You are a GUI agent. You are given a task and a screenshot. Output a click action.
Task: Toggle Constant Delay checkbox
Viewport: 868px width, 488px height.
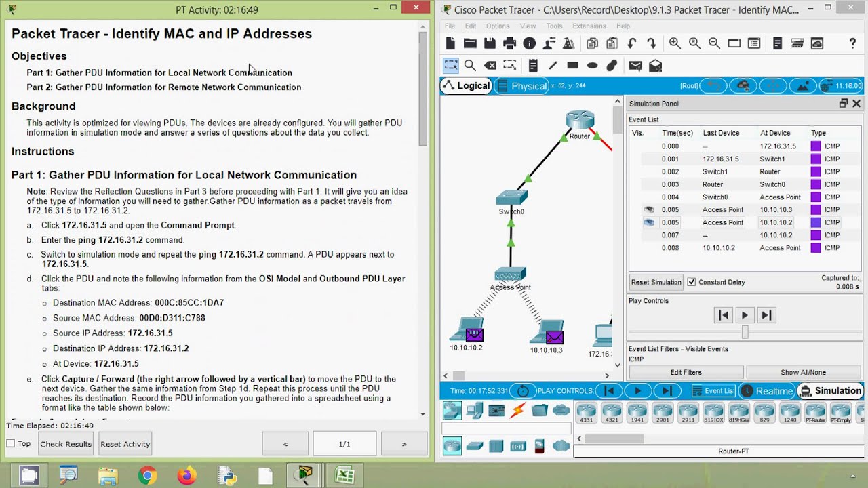pyautogui.click(x=691, y=282)
